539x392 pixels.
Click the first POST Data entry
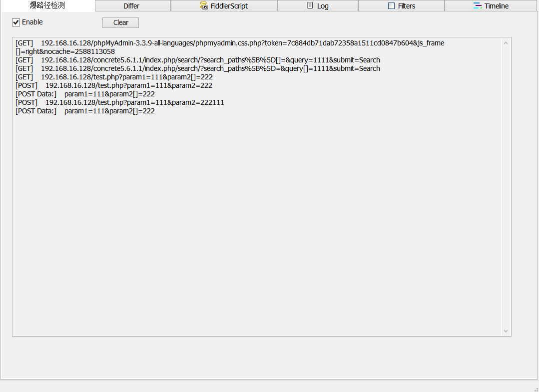[85, 94]
